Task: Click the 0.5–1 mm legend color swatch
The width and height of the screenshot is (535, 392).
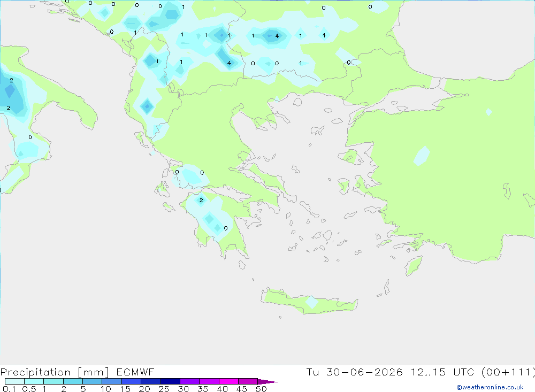Action: pos(34,381)
